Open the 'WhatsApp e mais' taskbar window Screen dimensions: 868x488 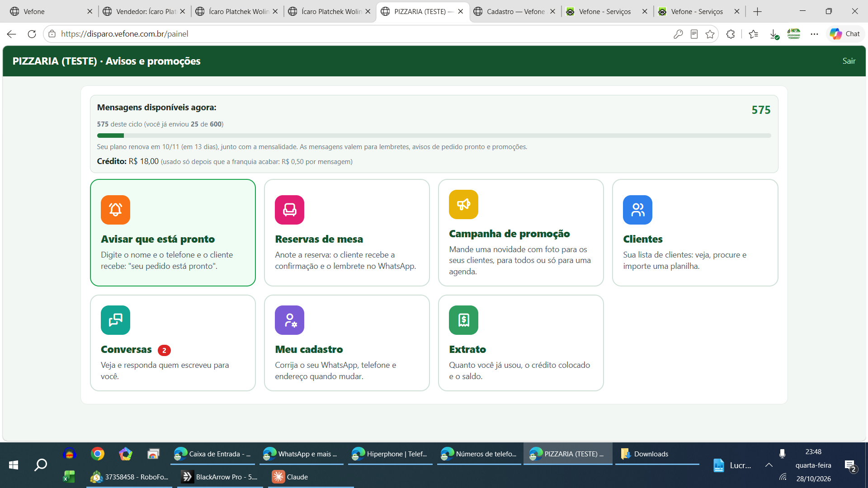coord(301,454)
